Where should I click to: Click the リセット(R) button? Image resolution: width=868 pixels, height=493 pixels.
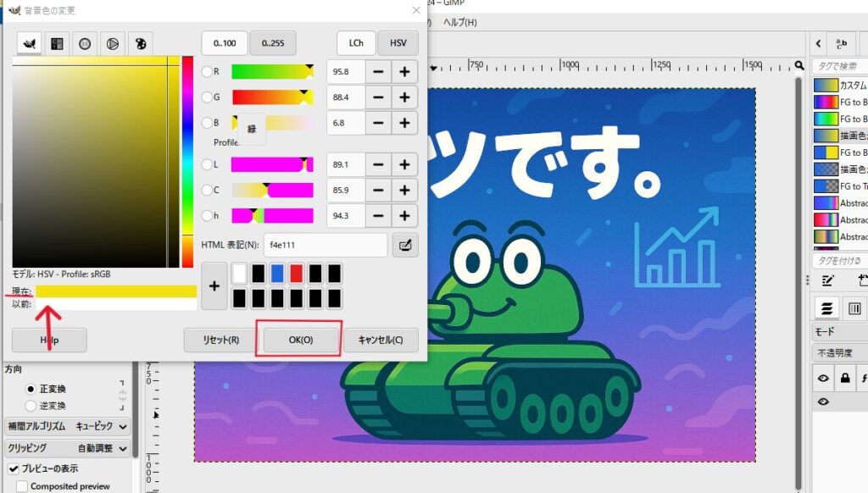coord(221,340)
